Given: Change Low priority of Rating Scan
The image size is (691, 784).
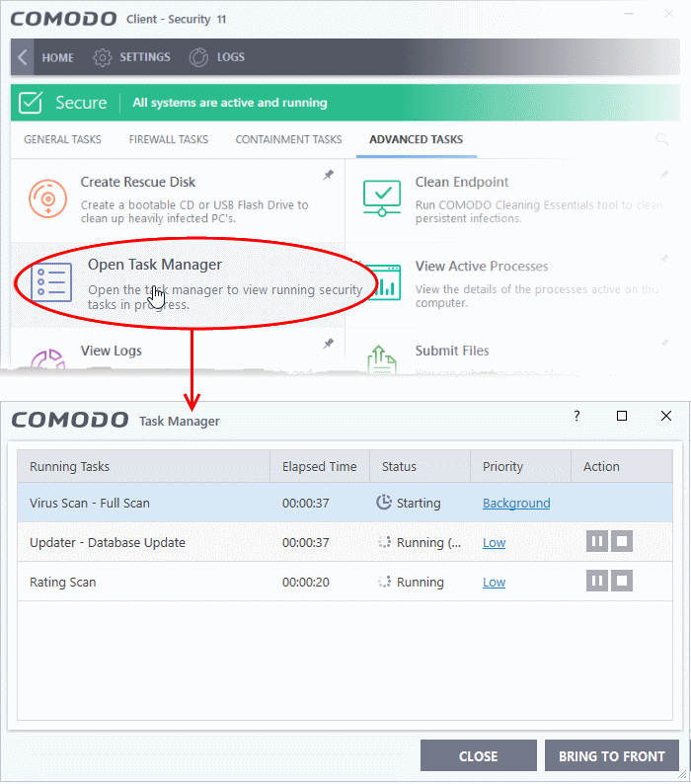Looking at the screenshot, I should pos(494,582).
